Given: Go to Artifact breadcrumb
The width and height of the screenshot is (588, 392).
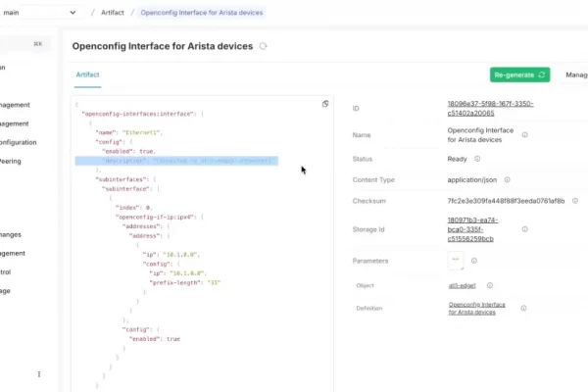Looking at the screenshot, I should (112, 13).
